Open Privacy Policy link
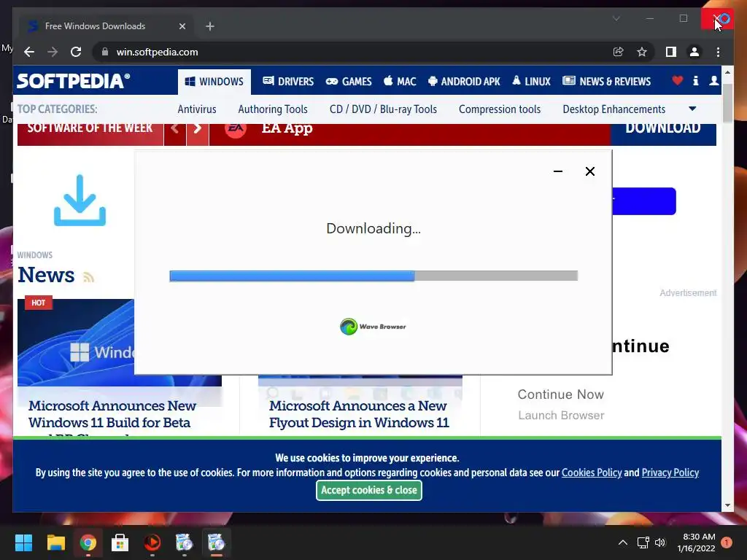The image size is (747, 560). point(670,472)
